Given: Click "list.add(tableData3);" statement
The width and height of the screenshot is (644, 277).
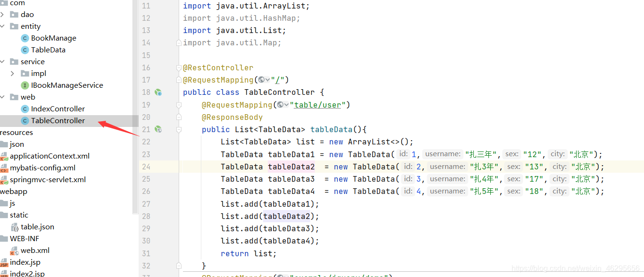Looking at the screenshot, I should (270, 228).
